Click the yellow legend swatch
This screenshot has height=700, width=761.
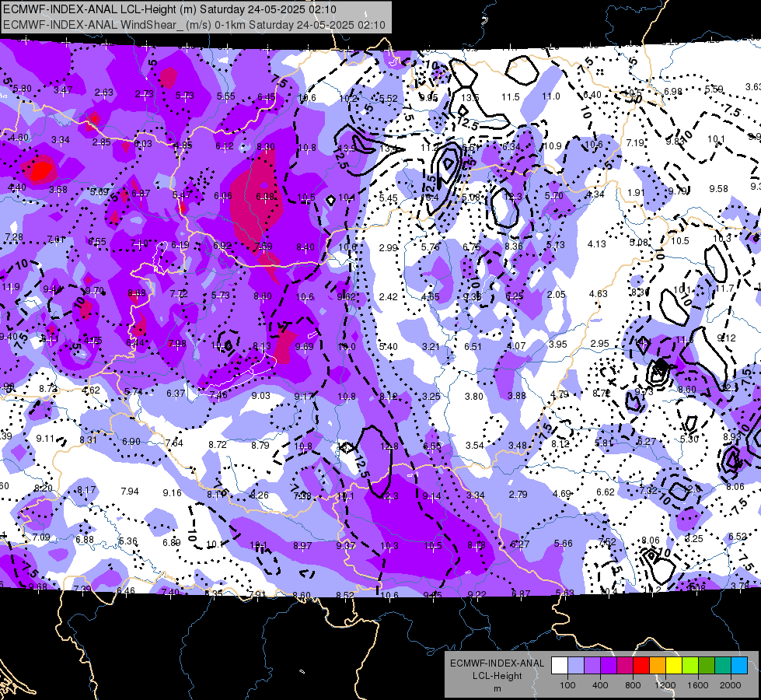[674, 666]
